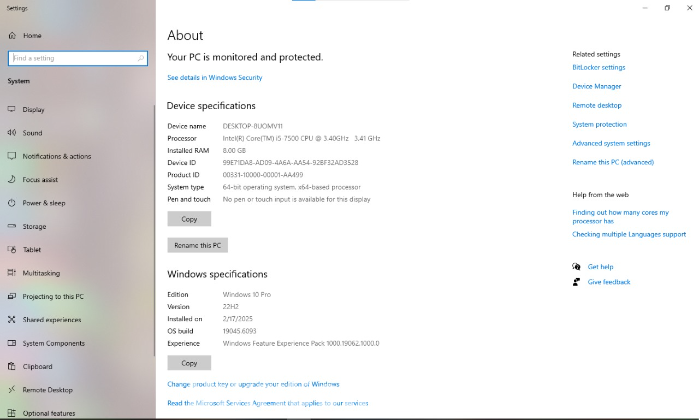This screenshot has width=699, height=420.
Task: Open Checking multiple Languages support link
Action: point(629,234)
